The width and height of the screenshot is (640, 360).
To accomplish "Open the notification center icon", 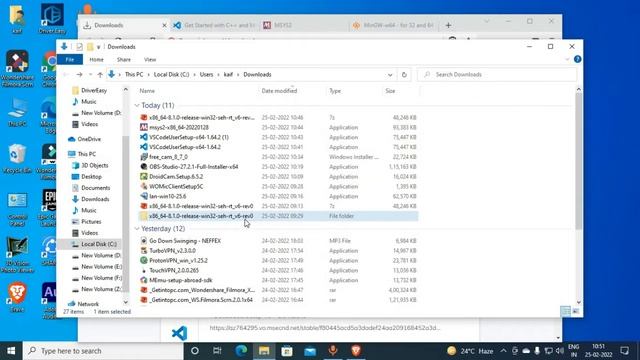I will point(624,351).
